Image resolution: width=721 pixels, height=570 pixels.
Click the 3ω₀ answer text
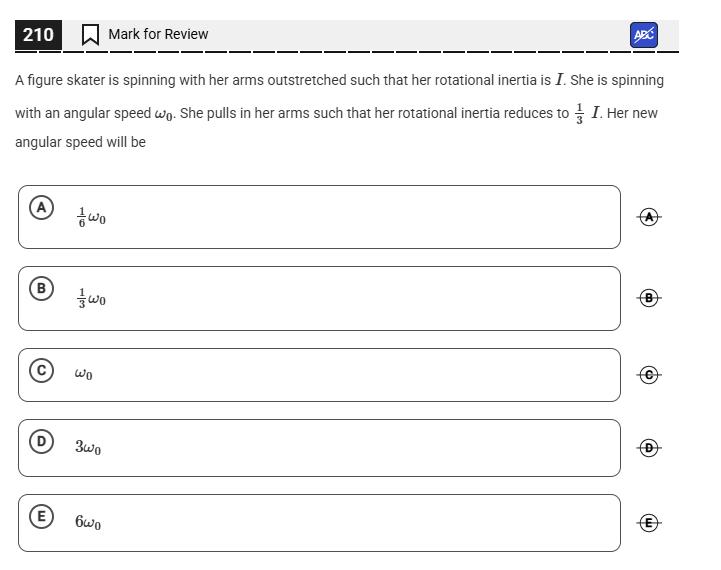click(x=88, y=448)
